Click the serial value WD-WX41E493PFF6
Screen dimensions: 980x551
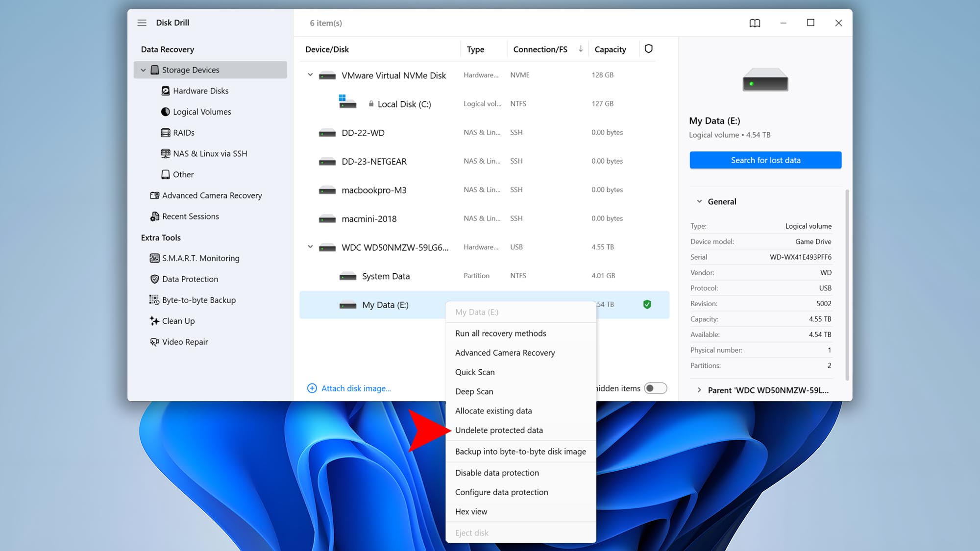tap(800, 257)
